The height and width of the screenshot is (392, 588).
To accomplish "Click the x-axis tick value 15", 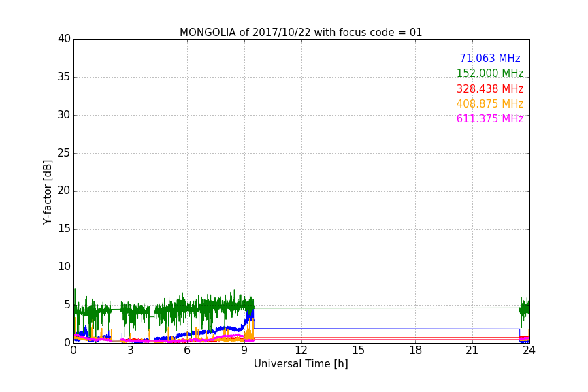I will click(x=359, y=350).
